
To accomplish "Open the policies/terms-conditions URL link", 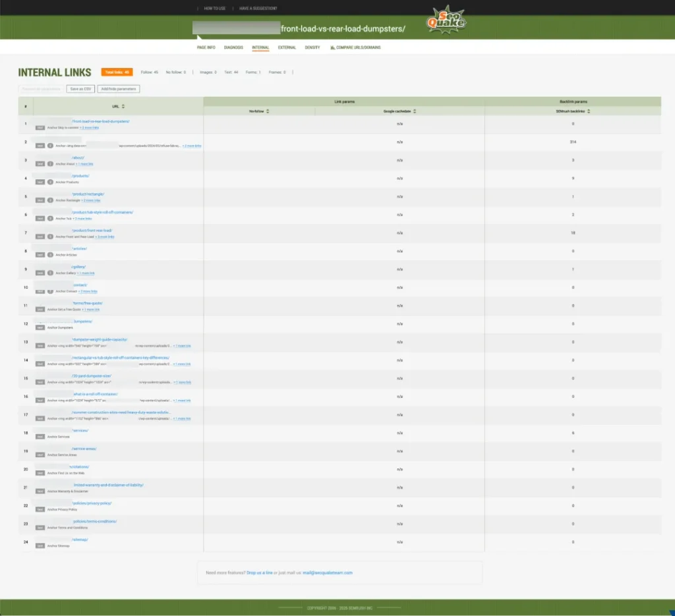I will coord(95,522).
